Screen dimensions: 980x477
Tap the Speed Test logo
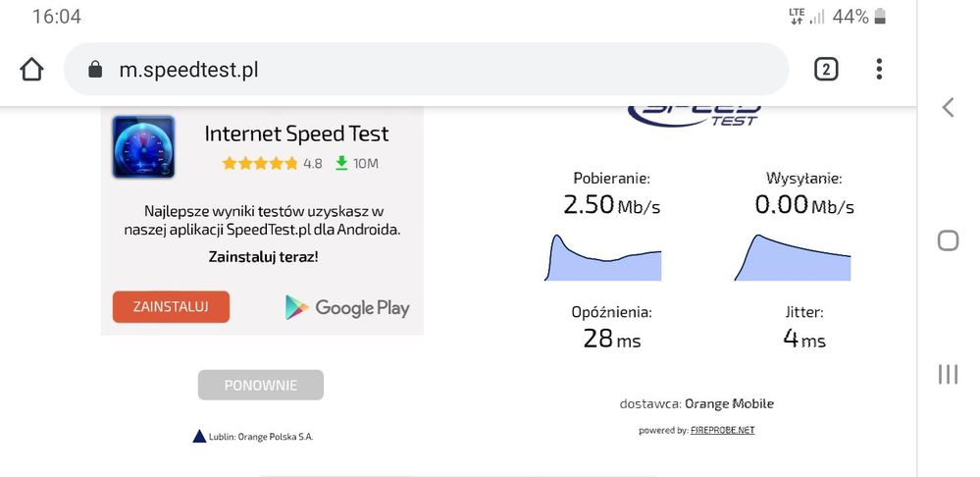click(696, 112)
